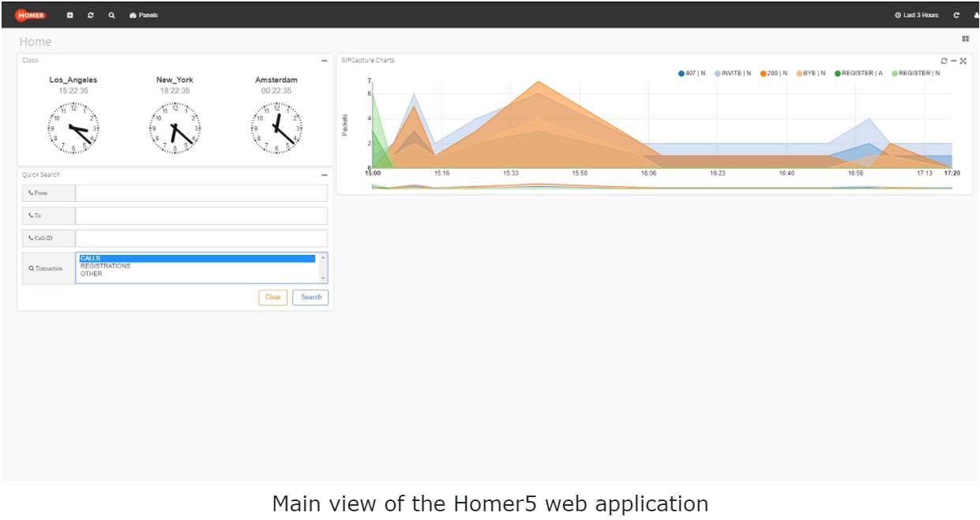The image size is (980, 520).
Task: Open the Panels menu
Action: point(144,15)
